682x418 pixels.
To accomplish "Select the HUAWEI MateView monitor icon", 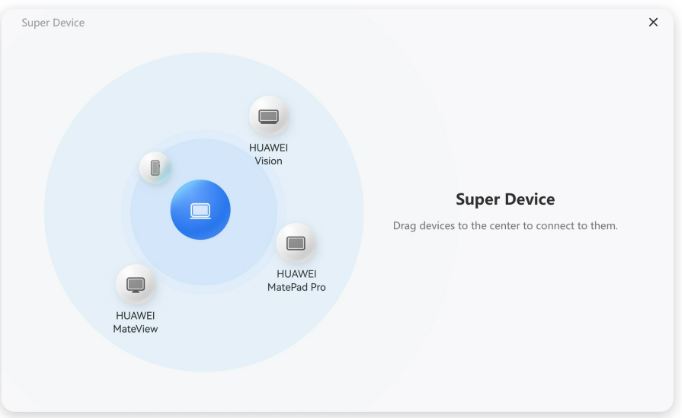I will (x=136, y=285).
